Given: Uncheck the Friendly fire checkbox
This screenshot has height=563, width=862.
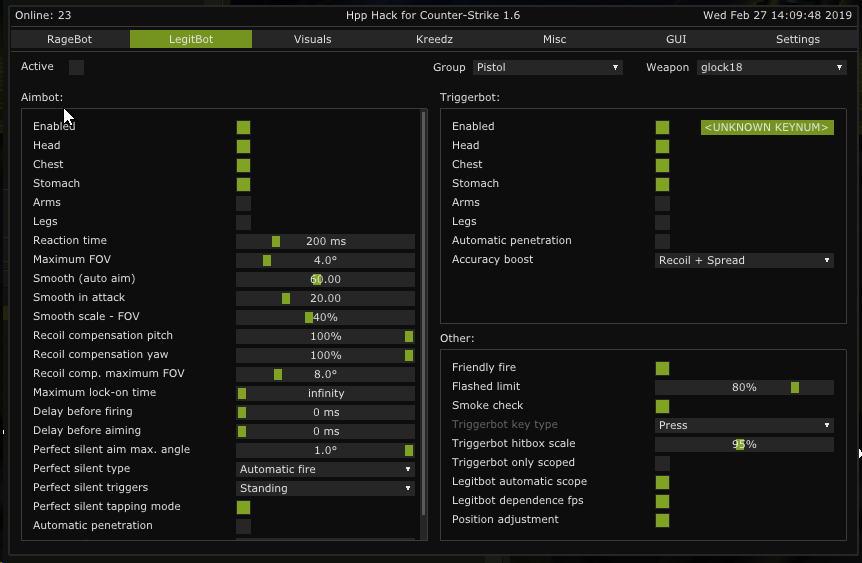Looking at the screenshot, I should click(662, 368).
